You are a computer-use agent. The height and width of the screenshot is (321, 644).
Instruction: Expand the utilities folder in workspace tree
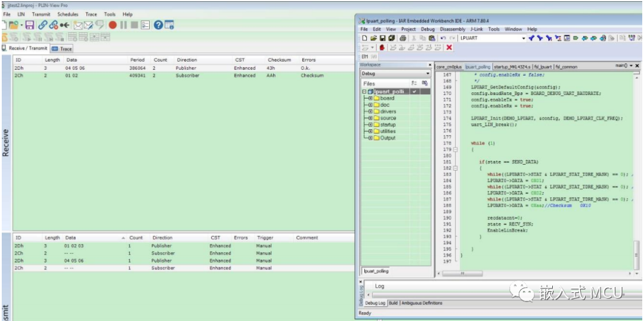pos(370,131)
